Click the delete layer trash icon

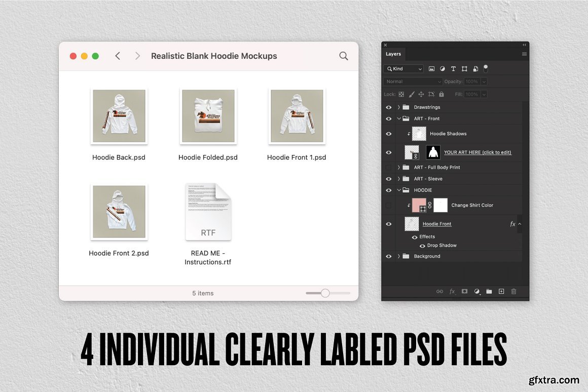pos(513,291)
